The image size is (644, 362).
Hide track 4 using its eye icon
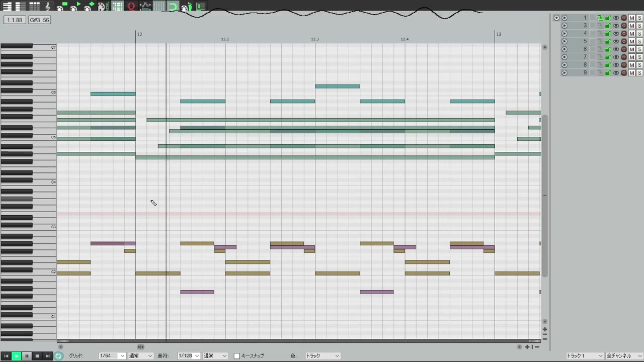coord(616,34)
